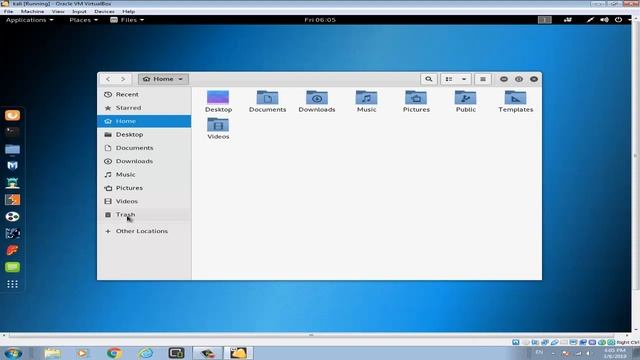Go forward with the right arrow button
This screenshot has height=360, width=640.
point(123,79)
